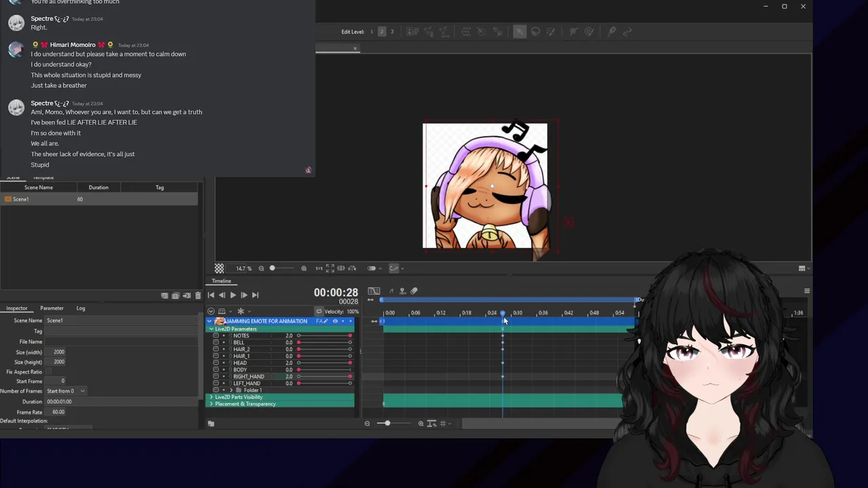The image size is (868, 488).
Task: Zoom out the timeline with the minus magnifier
Action: pyautogui.click(x=367, y=424)
